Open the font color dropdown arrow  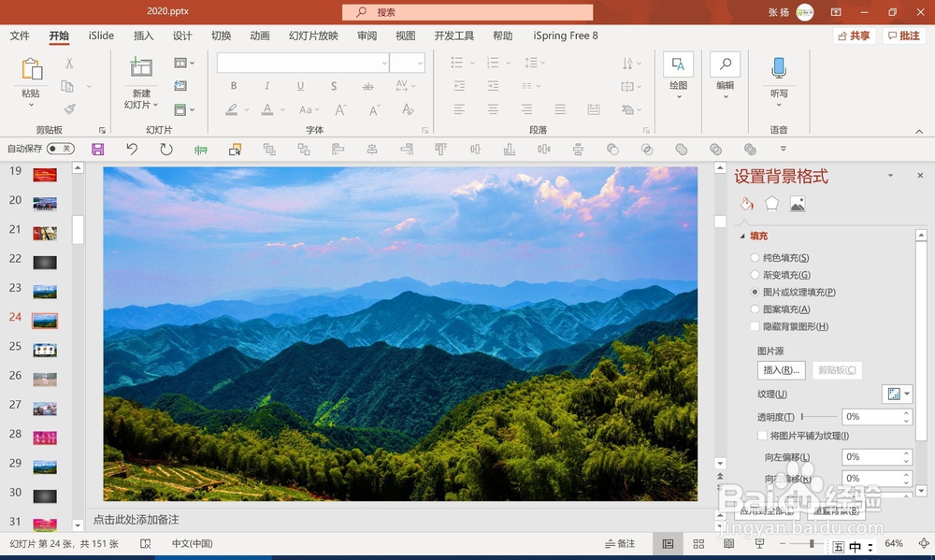click(x=282, y=109)
